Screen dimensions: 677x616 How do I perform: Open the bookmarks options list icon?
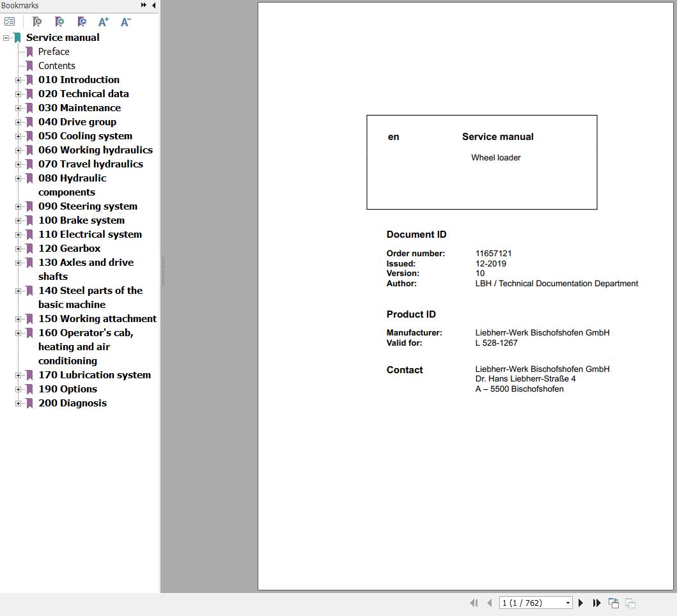(x=10, y=22)
